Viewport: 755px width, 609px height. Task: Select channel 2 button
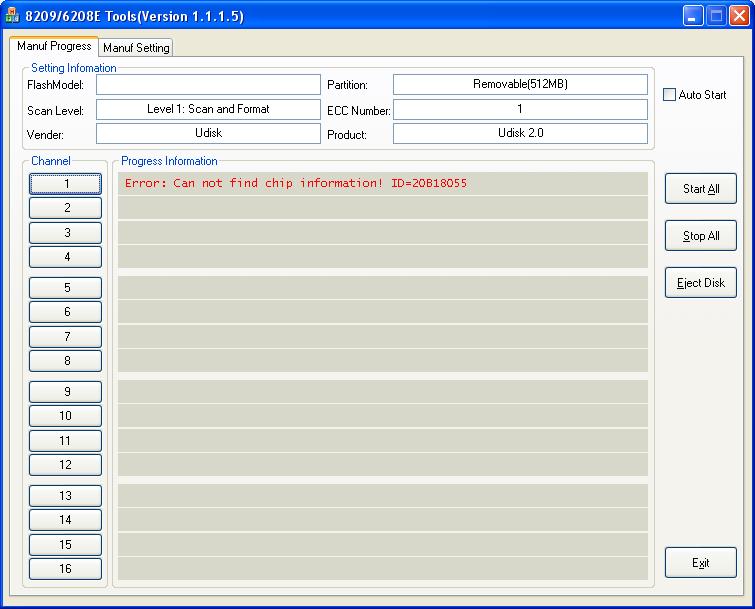click(x=66, y=208)
